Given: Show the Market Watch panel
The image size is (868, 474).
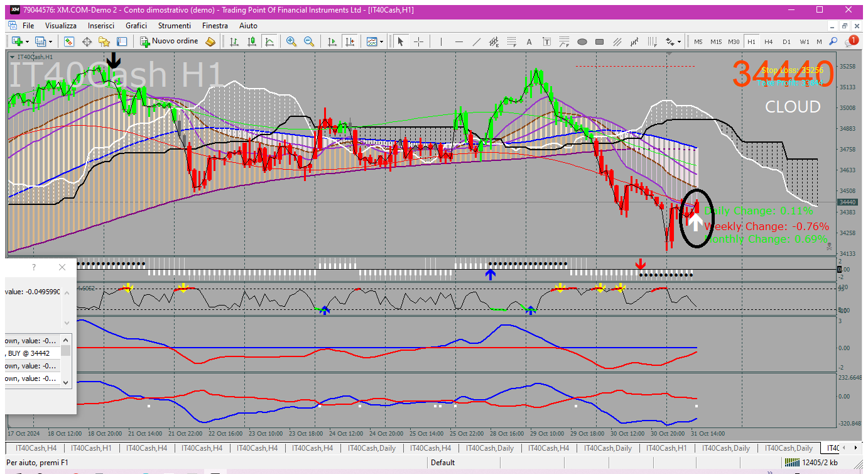Looking at the screenshot, I should pyautogui.click(x=69, y=41).
